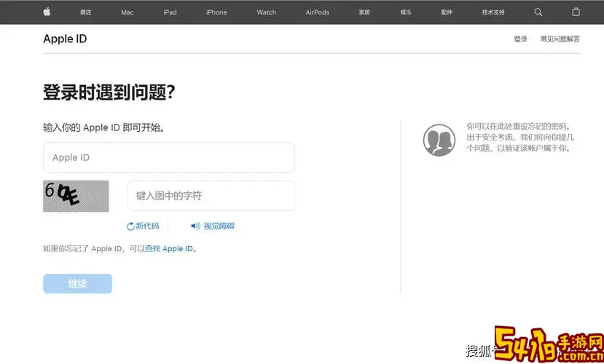Open the iPhone menu item

click(216, 12)
